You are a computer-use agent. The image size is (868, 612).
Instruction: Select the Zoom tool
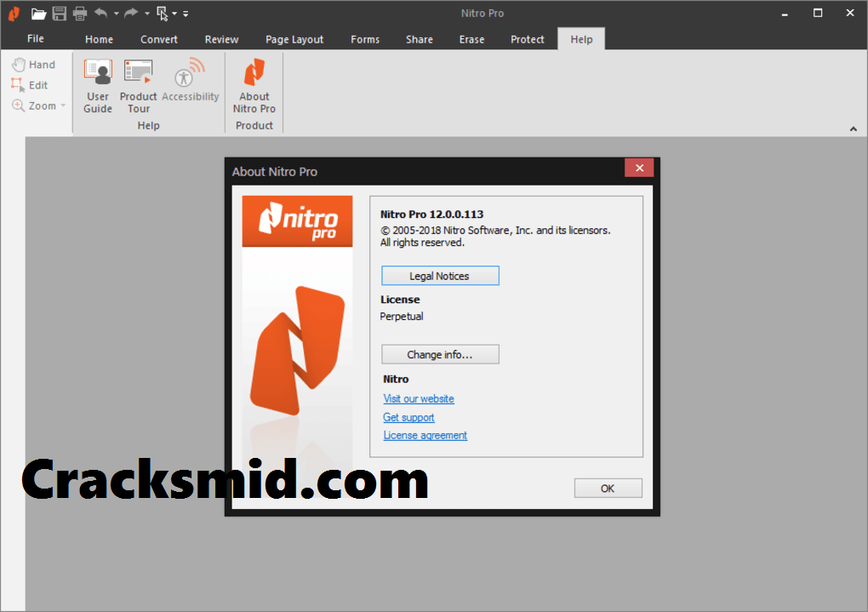pos(34,106)
